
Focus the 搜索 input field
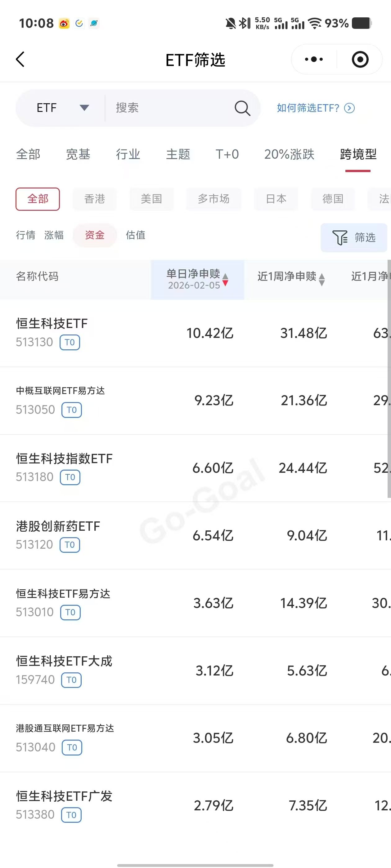[x=169, y=108]
